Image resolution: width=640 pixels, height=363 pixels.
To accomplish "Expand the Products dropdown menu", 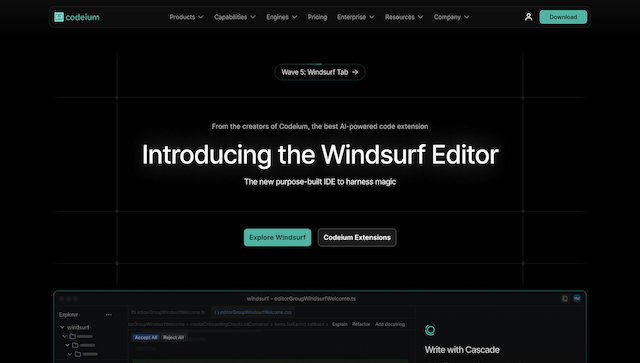I will 186,17.
